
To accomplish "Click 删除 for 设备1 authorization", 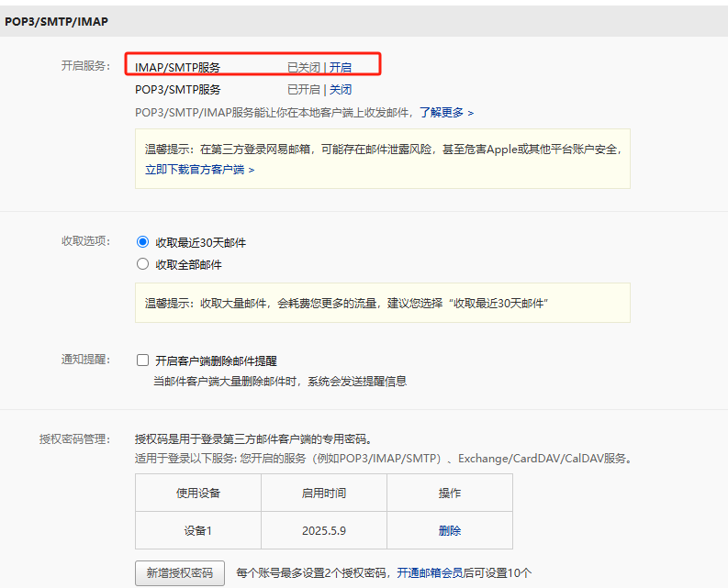I will click(x=450, y=530).
